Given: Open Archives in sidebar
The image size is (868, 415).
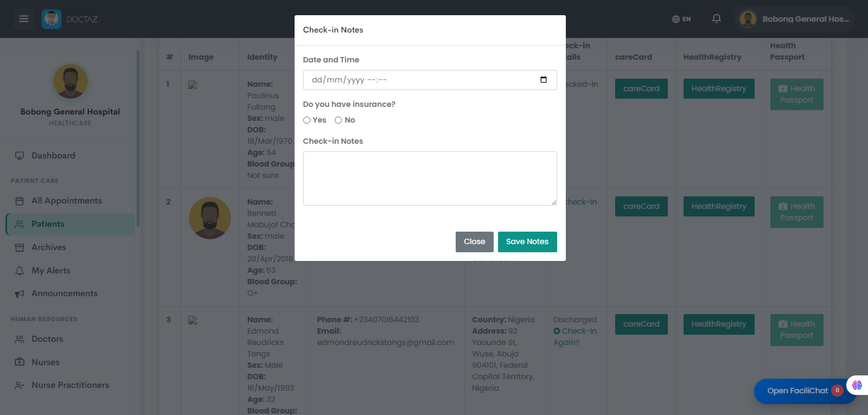Looking at the screenshot, I should tap(71, 247).
